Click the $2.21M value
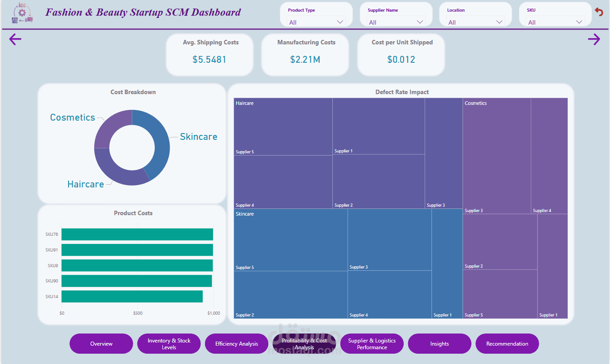 tap(305, 59)
